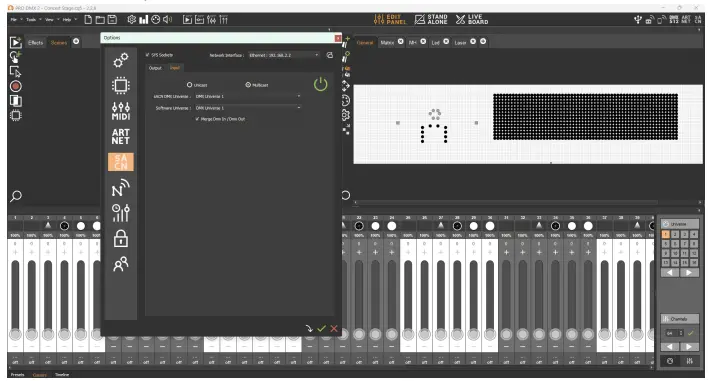The height and width of the screenshot is (381, 710).
Task: Select the highlighted sACN category in Options sidebar
Action: coord(120,162)
